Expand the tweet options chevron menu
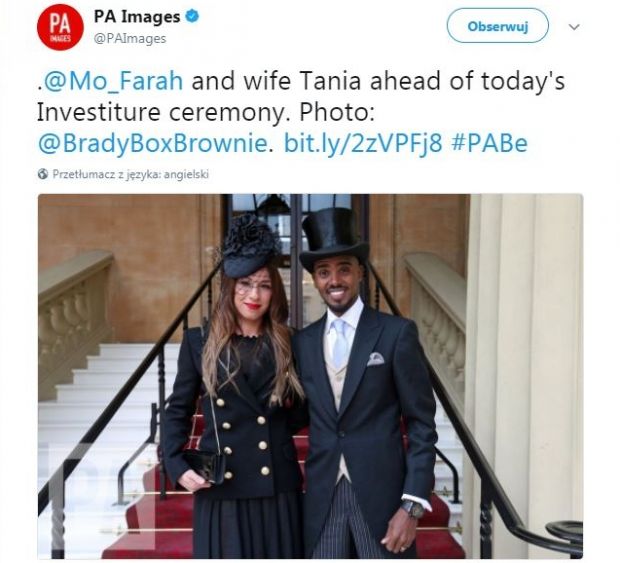The image size is (620, 563). pos(574,27)
